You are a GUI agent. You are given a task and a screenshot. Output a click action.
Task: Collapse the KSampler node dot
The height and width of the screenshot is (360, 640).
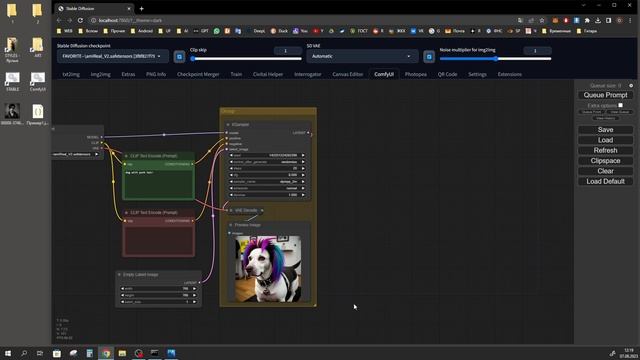[228, 124]
